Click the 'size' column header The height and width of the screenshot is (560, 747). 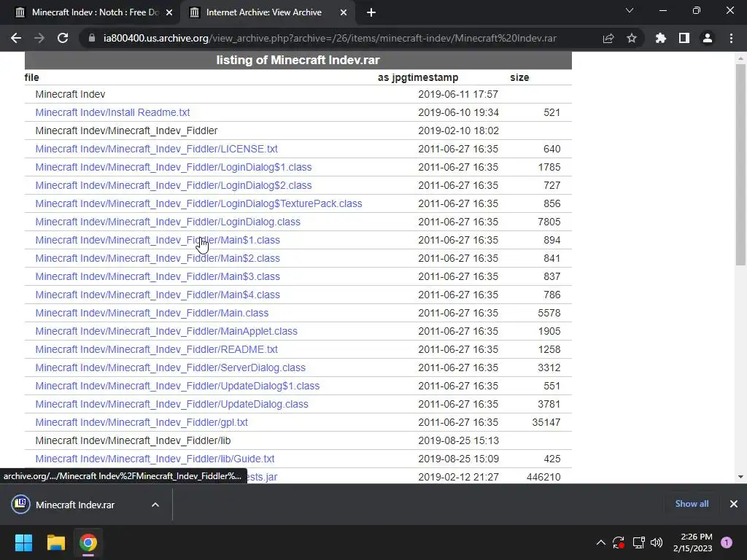[519, 77]
